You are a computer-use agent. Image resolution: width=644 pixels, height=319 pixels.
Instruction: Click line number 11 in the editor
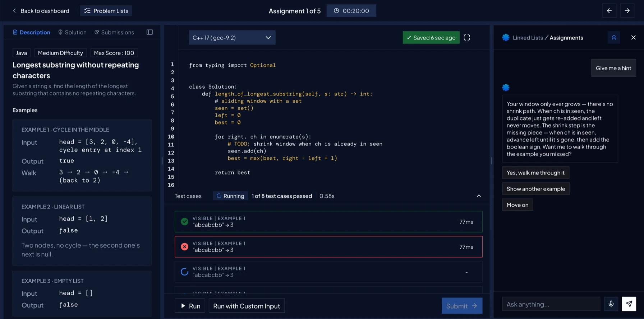(x=171, y=145)
